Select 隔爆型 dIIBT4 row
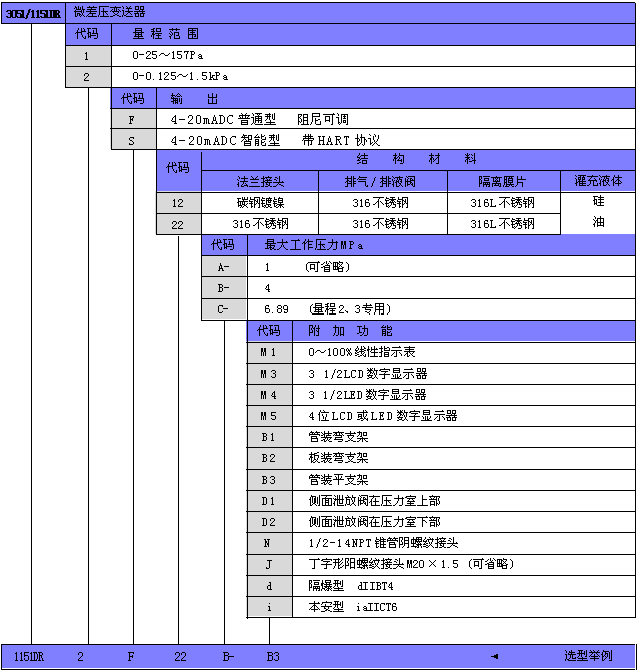 click(464, 586)
